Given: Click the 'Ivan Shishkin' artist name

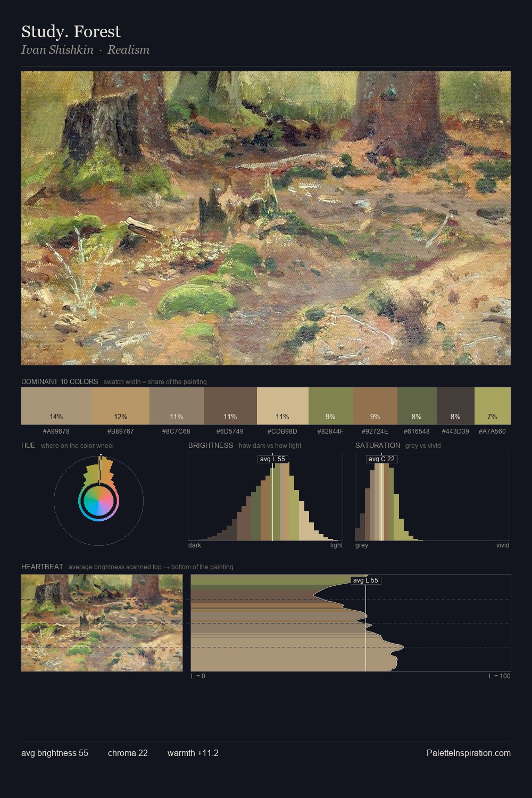Looking at the screenshot, I should tap(57, 49).
